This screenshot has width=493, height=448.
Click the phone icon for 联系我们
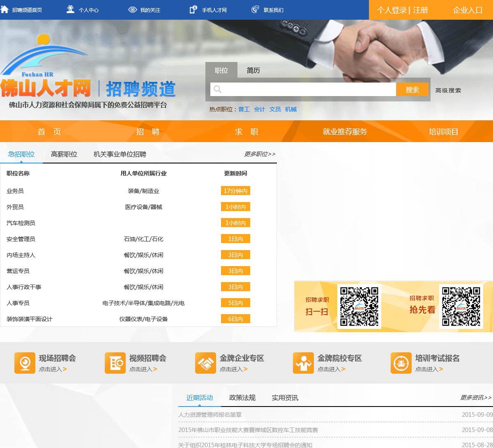255,9
